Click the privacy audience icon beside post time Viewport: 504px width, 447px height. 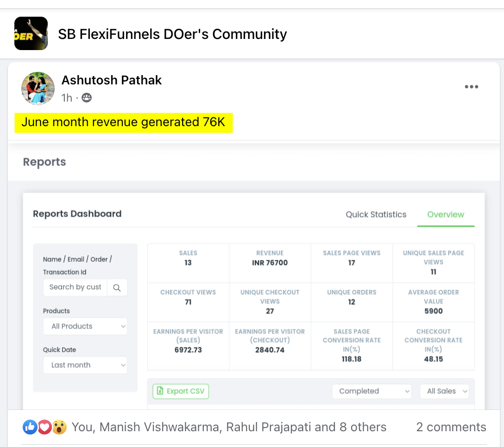87,98
